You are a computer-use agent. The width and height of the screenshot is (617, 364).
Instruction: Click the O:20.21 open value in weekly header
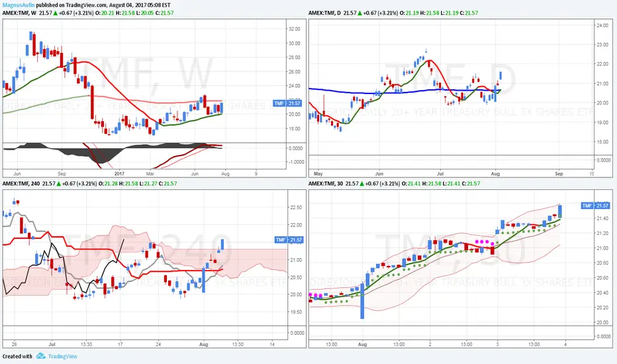[x=105, y=13]
